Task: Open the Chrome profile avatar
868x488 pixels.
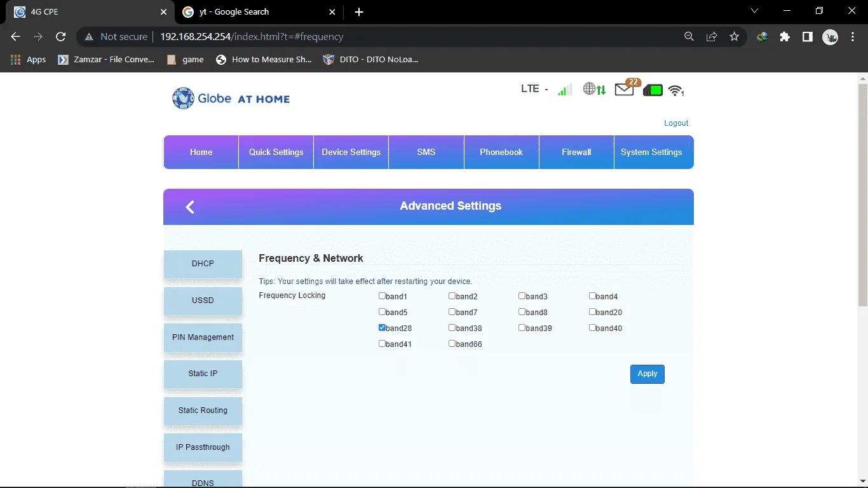Action: click(830, 37)
